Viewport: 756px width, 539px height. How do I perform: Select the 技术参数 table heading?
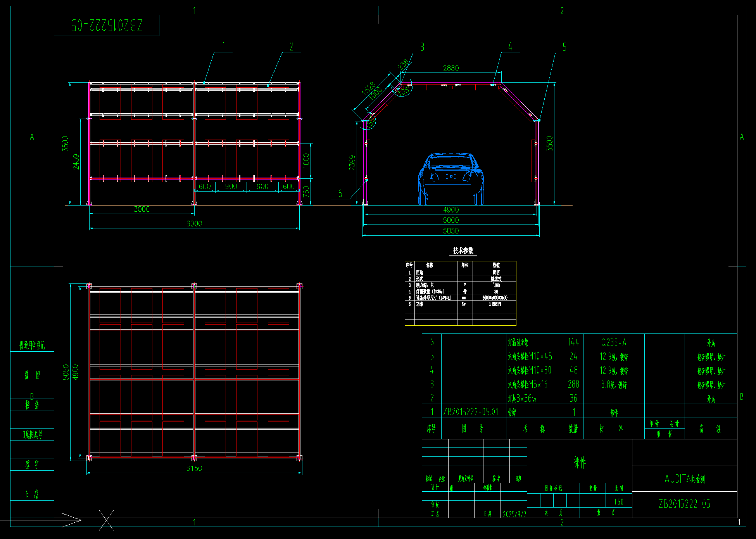[463, 251]
